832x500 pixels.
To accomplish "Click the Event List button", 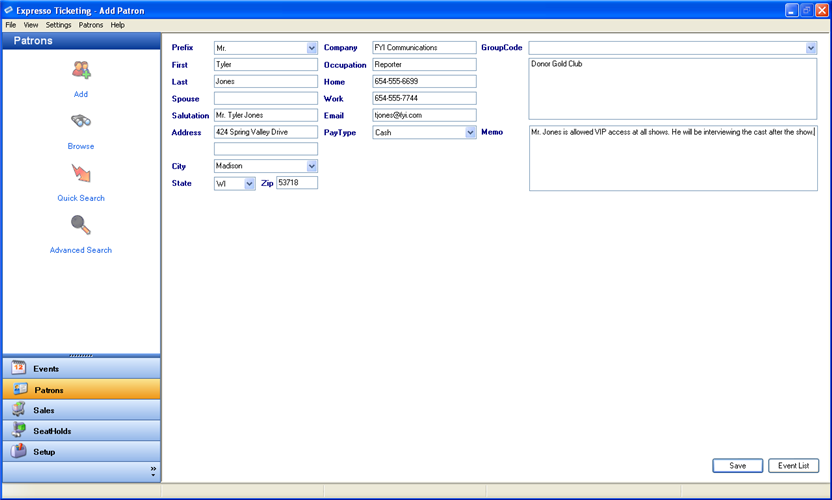I will (793, 465).
